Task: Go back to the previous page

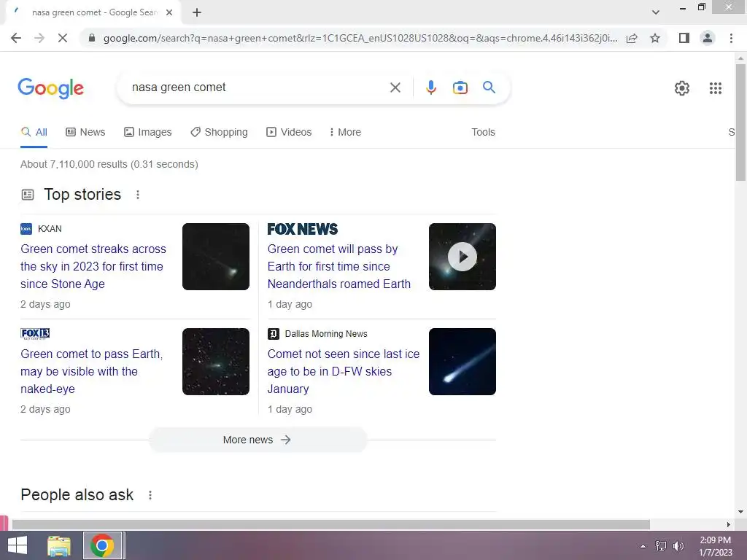Action: [x=16, y=38]
